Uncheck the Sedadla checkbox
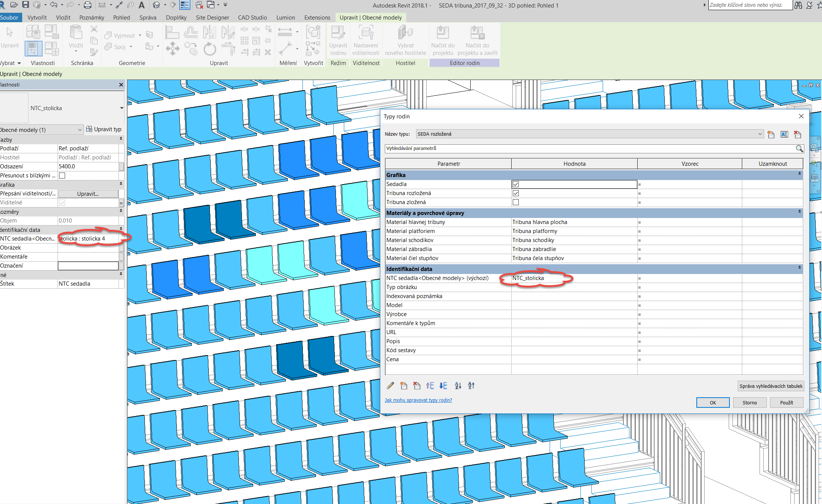The image size is (822, 504). point(516,184)
